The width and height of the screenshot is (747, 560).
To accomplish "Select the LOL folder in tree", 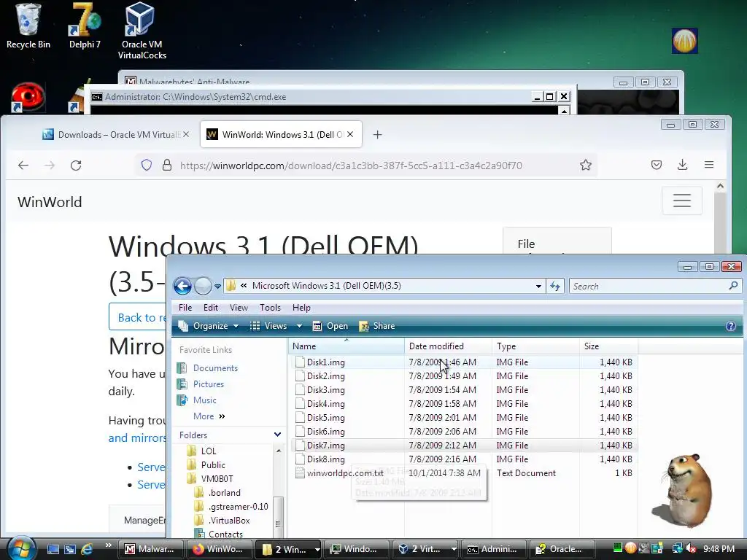I will (208, 451).
